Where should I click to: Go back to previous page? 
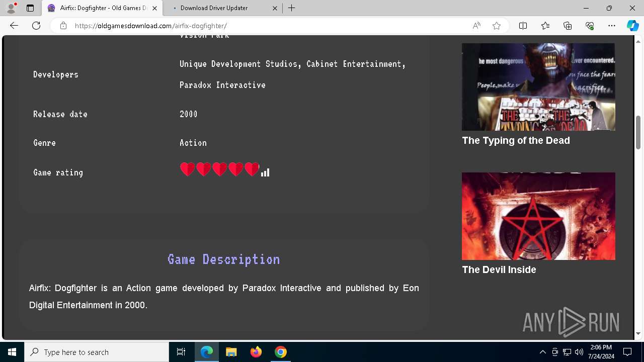14,26
